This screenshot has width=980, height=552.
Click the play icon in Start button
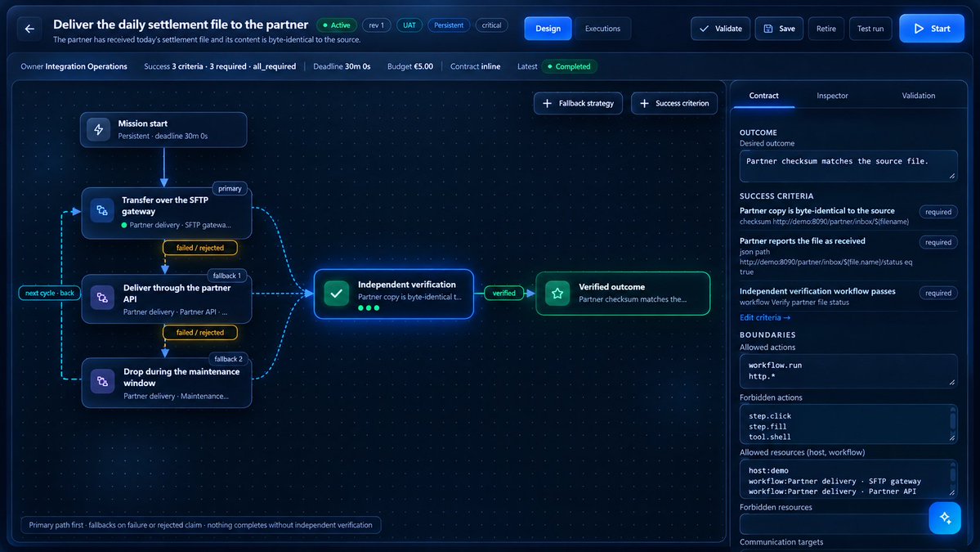click(x=919, y=28)
